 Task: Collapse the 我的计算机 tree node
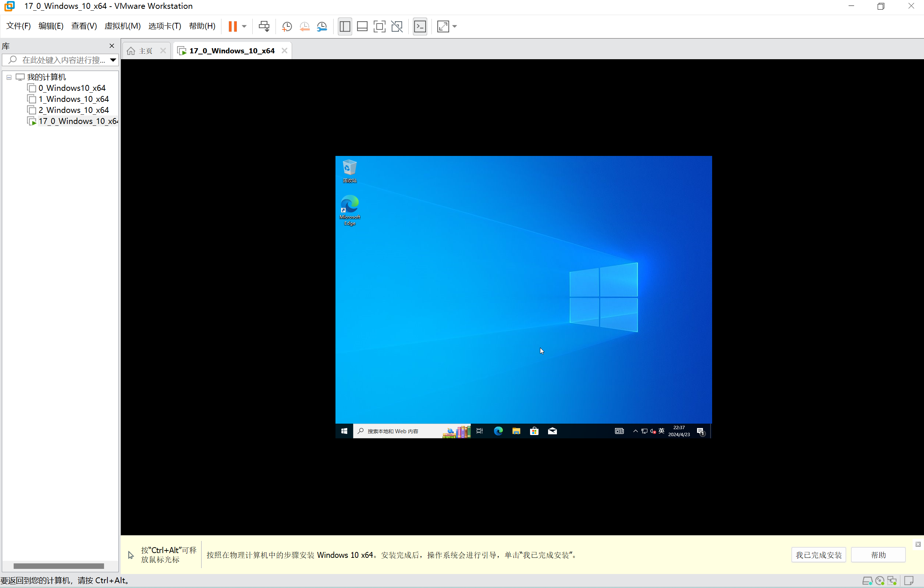pos(9,77)
